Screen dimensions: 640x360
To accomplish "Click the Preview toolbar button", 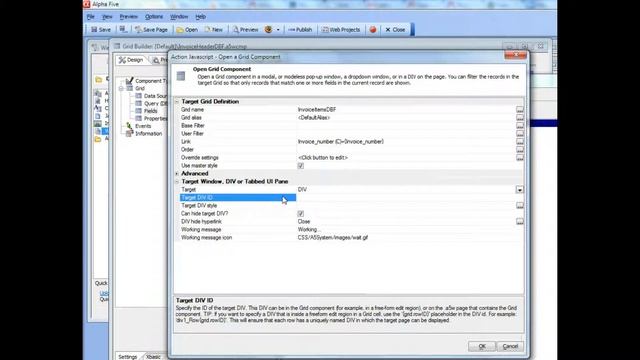I will click(x=245, y=30).
